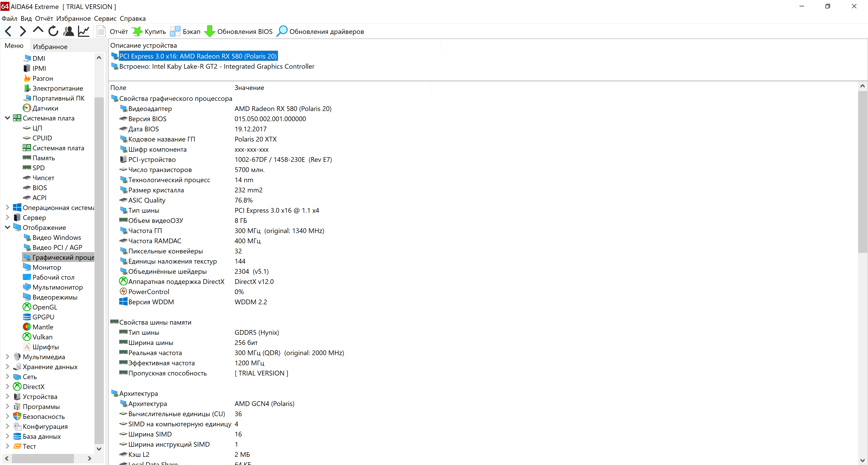
Task: Select the Разгон flame item
Action: coord(38,78)
